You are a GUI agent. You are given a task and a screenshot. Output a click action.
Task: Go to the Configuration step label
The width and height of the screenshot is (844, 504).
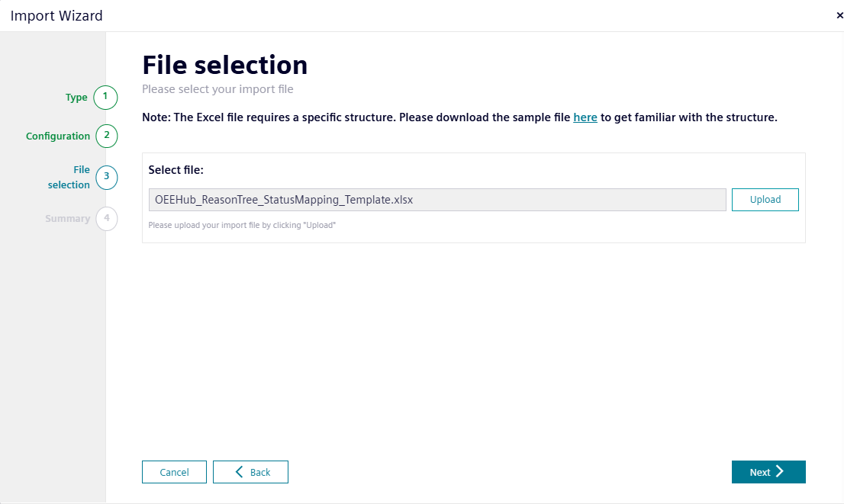pyautogui.click(x=57, y=136)
